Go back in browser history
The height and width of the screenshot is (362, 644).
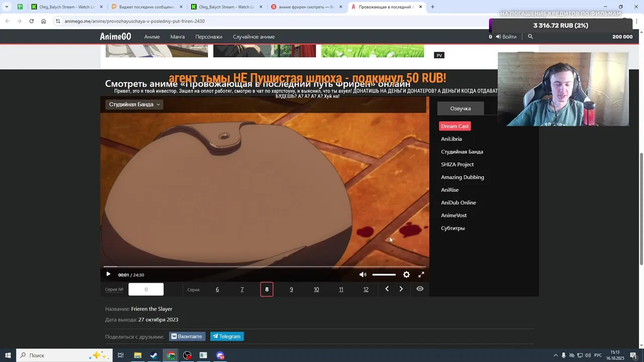[x=7, y=21]
